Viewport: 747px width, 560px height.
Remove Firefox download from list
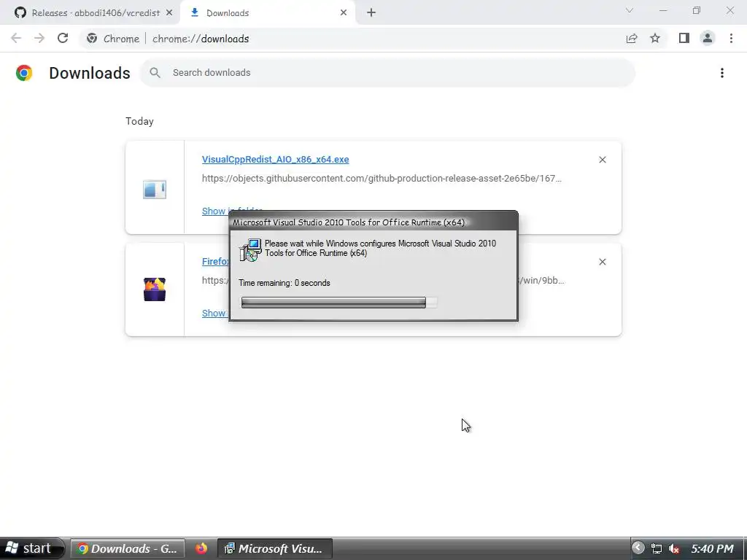coord(602,262)
